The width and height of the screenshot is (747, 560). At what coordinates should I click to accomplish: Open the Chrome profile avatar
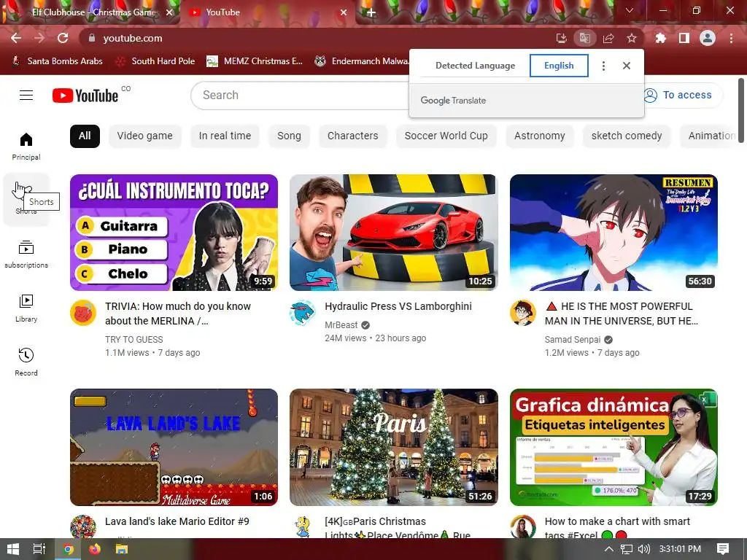708,38
